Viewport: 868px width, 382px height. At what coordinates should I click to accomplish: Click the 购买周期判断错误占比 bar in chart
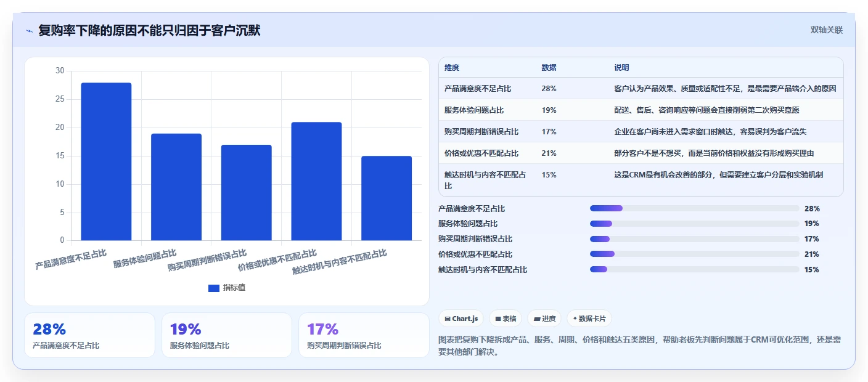click(x=247, y=192)
